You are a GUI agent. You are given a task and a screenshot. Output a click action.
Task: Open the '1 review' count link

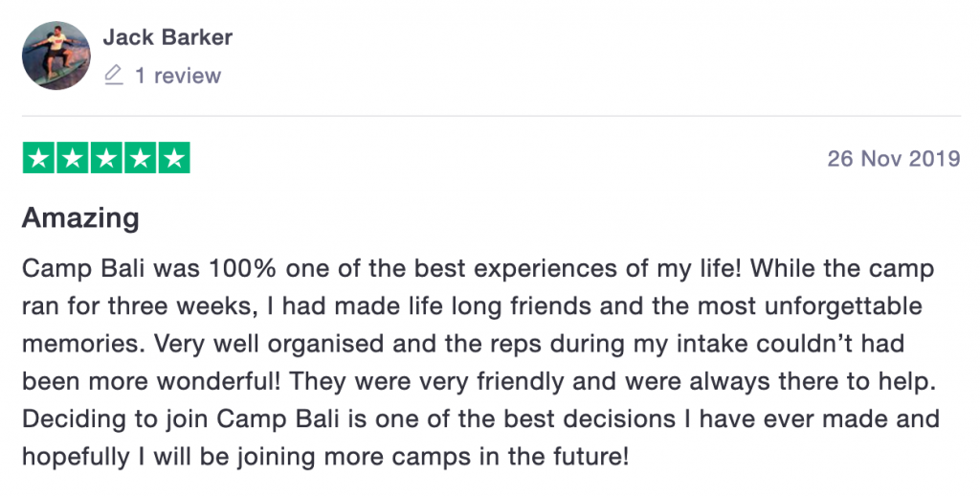(x=178, y=76)
